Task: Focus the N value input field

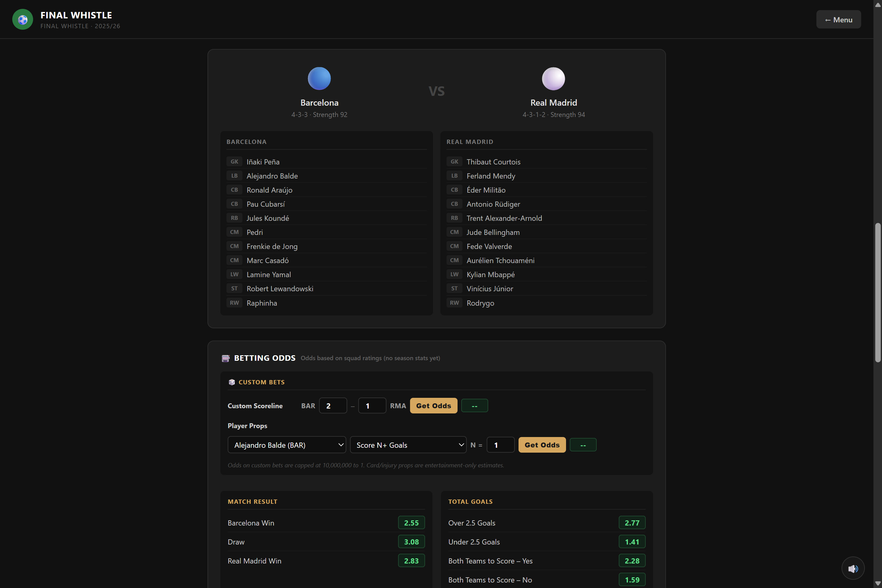Action: pos(500,445)
